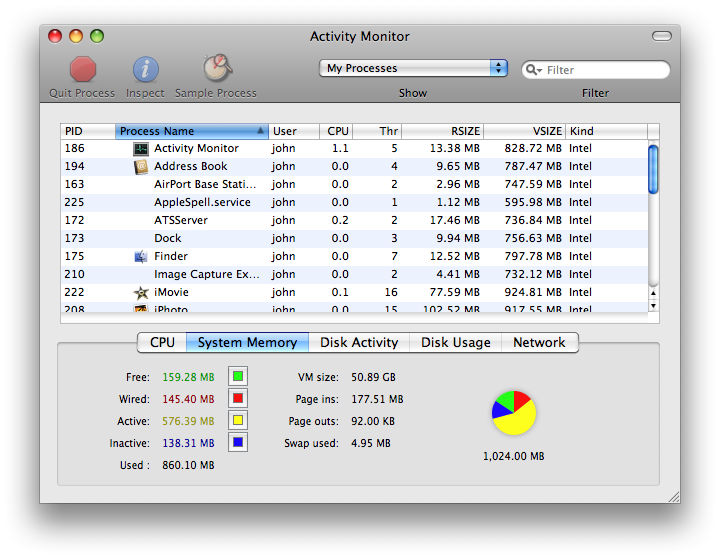Screen dimensions: 720x558
Task: Select the Address Book app icon
Action: [x=141, y=167]
